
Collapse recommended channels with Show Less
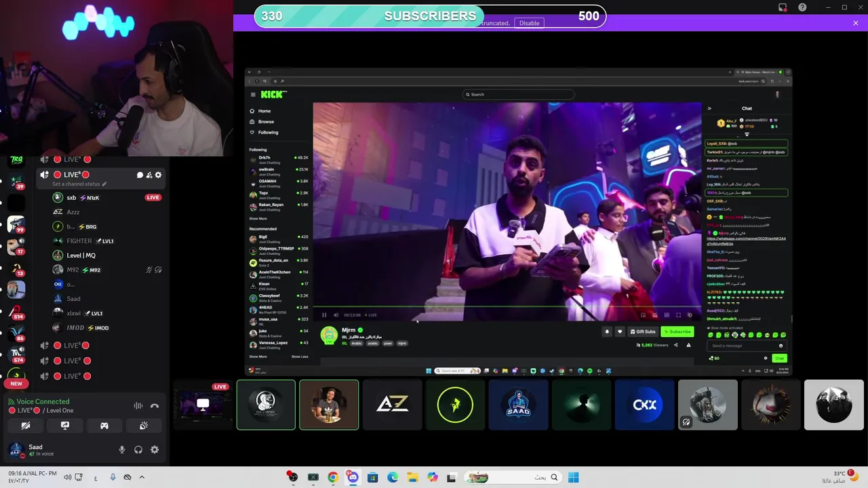tap(300, 357)
